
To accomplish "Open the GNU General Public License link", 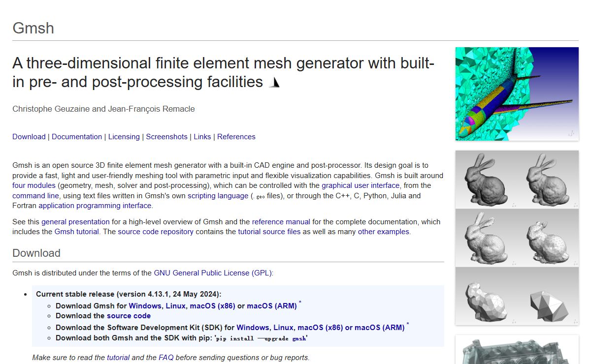I will click(213, 273).
